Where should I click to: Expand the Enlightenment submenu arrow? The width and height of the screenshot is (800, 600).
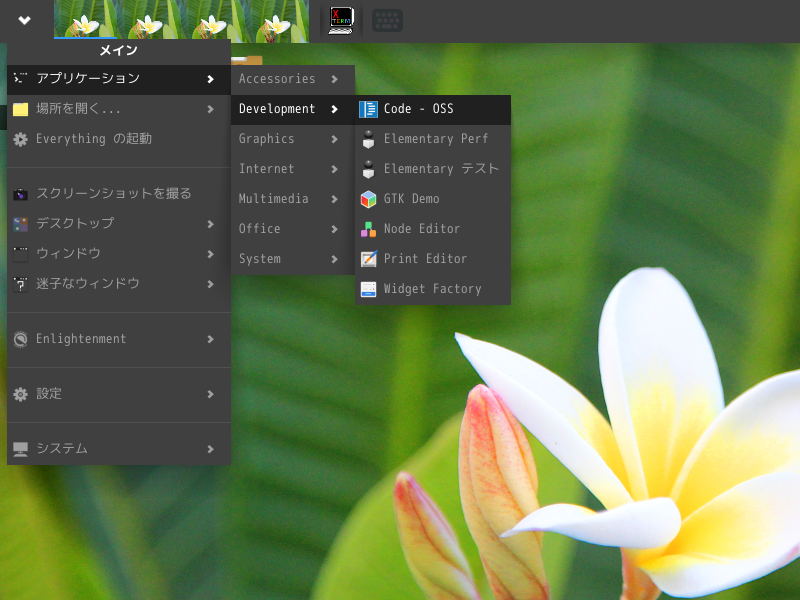(x=210, y=339)
